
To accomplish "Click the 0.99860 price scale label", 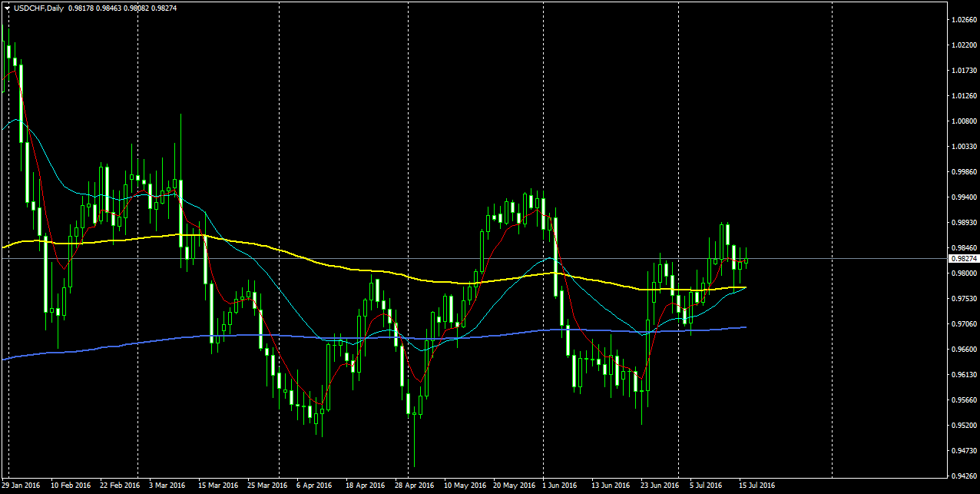I will (x=965, y=172).
